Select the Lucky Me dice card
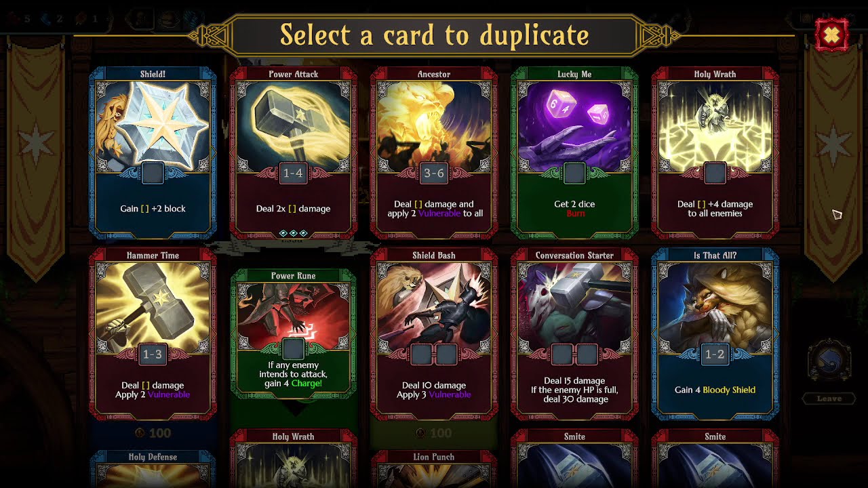The width and height of the screenshot is (868, 488). 574,153
